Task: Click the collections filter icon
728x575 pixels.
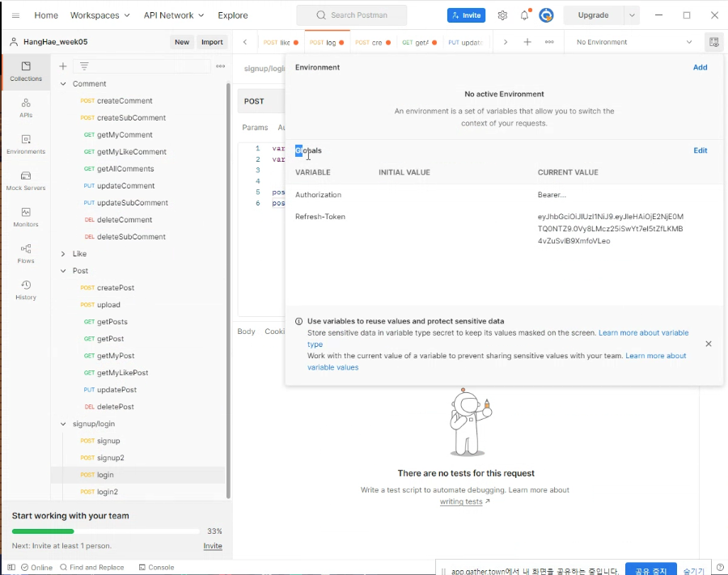Action: [x=84, y=66]
